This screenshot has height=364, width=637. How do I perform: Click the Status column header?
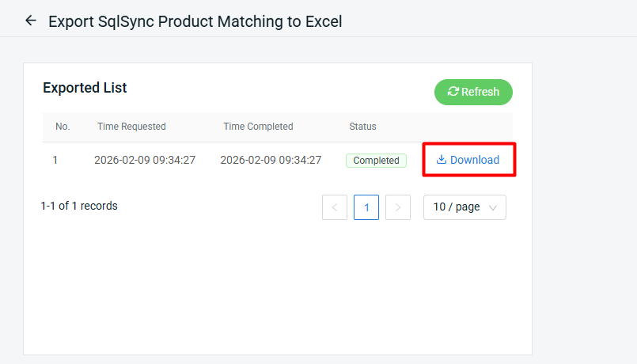362,127
